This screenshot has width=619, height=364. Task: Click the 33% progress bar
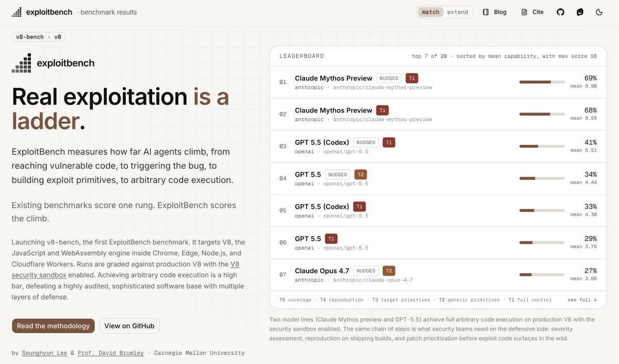point(542,210)
